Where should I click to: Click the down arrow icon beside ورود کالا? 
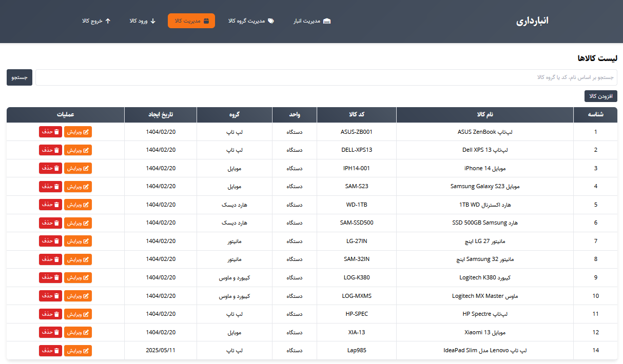click(153, 21)
